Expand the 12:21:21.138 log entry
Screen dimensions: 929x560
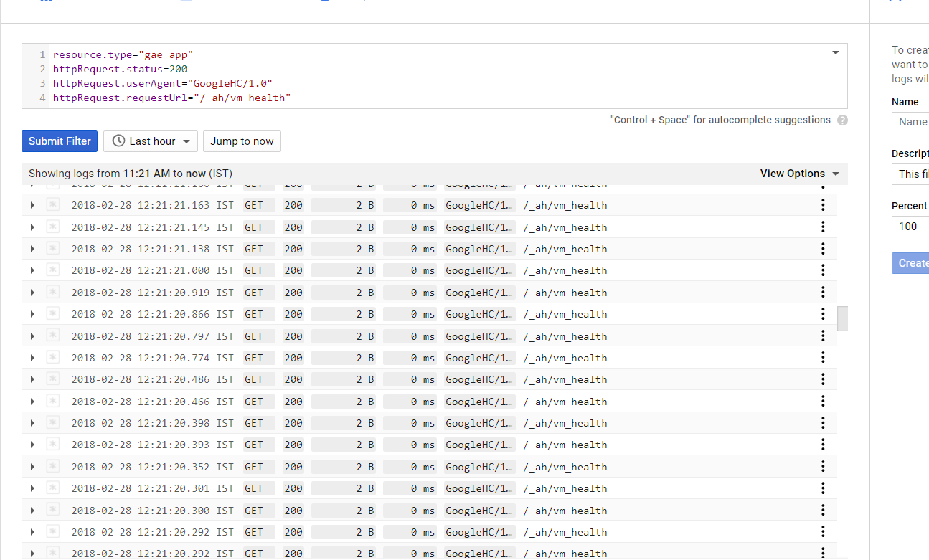coord(32,248)
